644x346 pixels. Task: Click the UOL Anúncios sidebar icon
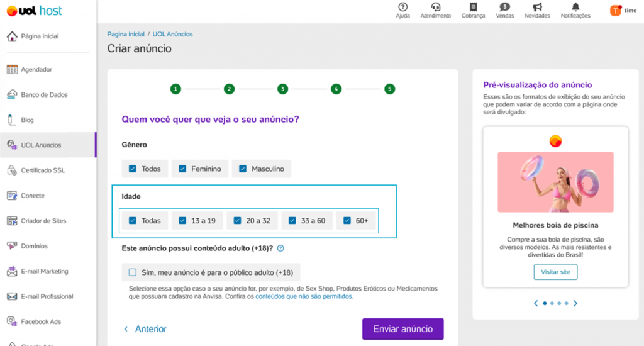click(x=12, y=145)
